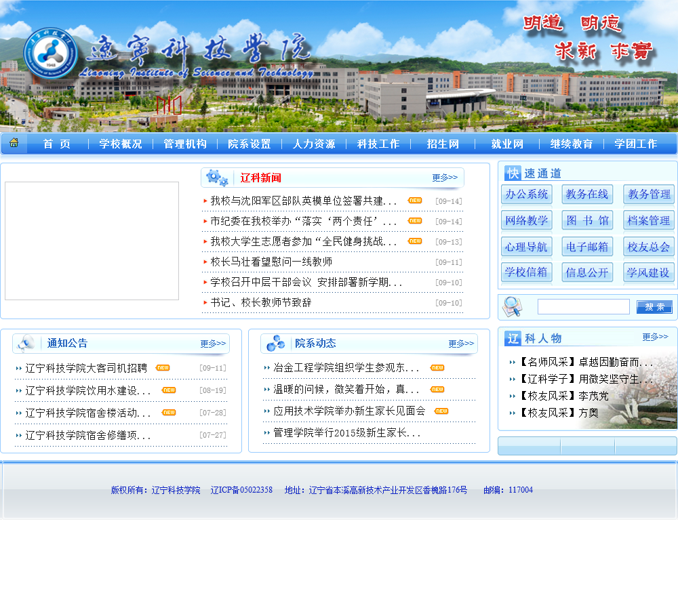Image resolution: width=678 pixels, height=616 pixels.
Task: Open 网络教学 quick link button
Action: click(x=527, y=220)
